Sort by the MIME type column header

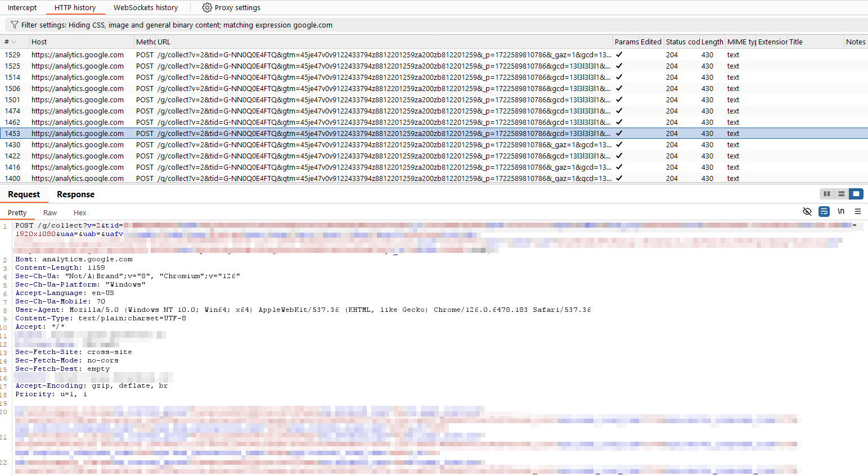pos(741,42)
